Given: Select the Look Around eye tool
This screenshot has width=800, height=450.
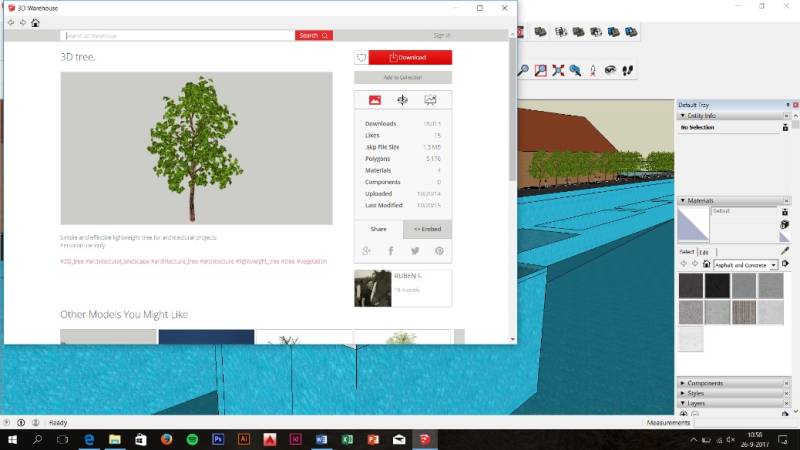Looking at the screenshot, I should 610,70.
